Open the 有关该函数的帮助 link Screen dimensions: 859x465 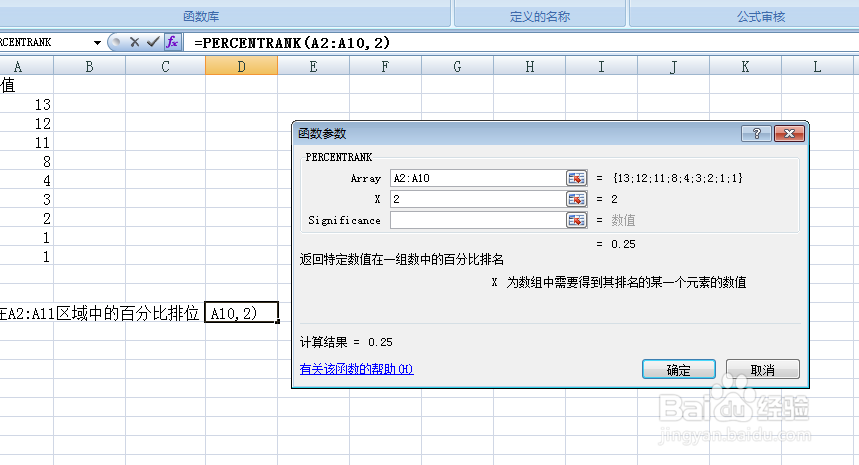pyautogui.click(x=357, y=369)
